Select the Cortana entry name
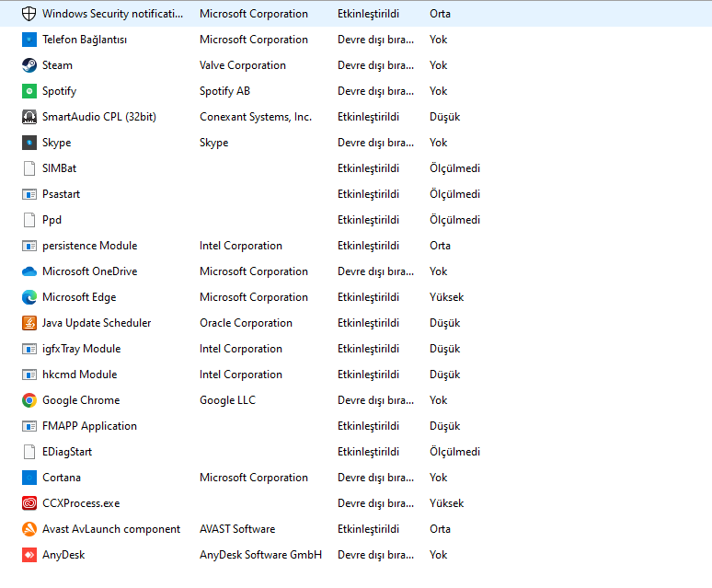 coord(62,478)
